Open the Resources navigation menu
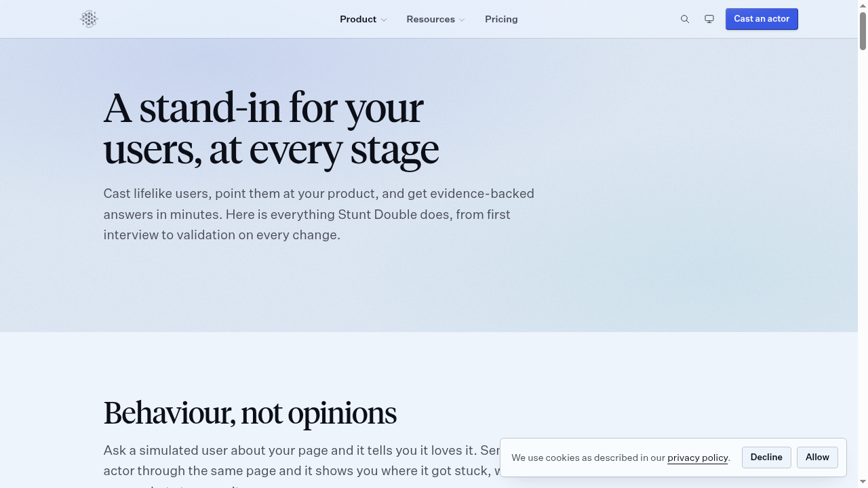Viewport: 868px width, 488px height. tap(435, 19)
